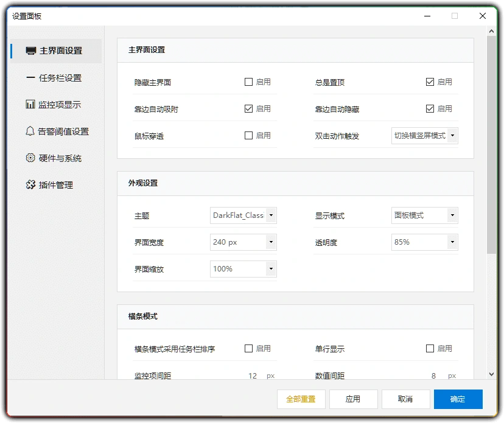
Task: Toggle 靠边自动隐藏 checkbox
Action: coord(430,109)
